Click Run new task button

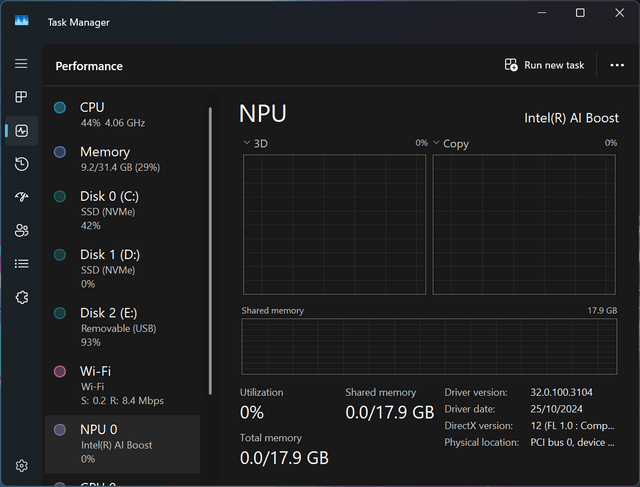pyautogui.click(x=544, y=65)
